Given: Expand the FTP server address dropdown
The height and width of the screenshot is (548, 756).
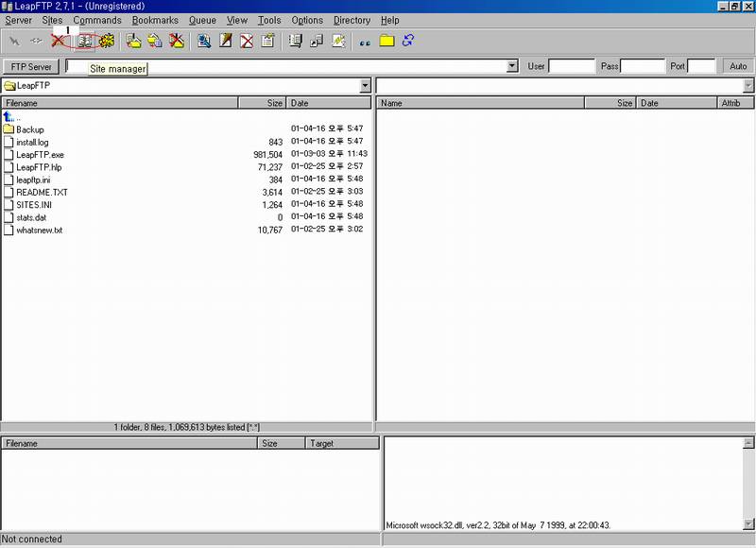Looking at the screenshot, I should click(512, 66).
